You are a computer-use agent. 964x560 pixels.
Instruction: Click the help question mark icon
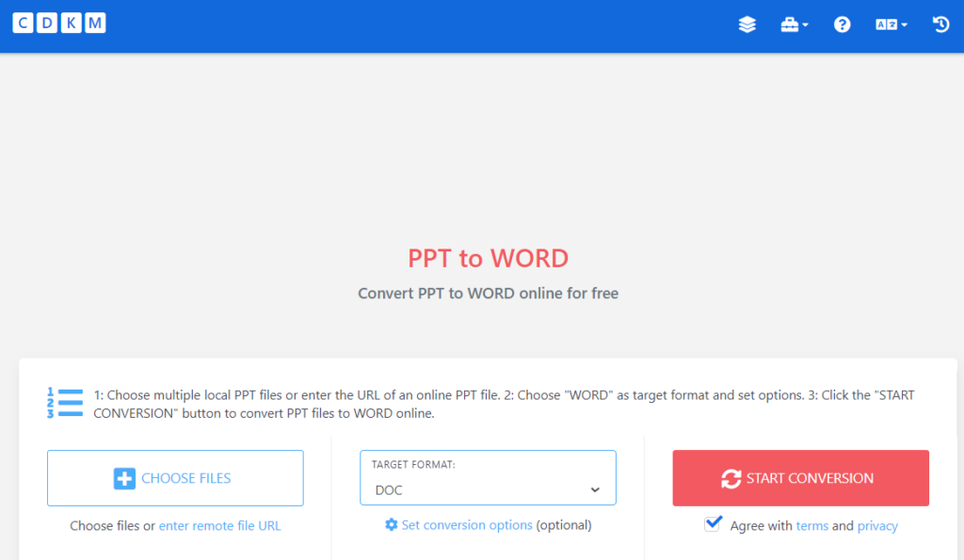[x=842, y=24]
